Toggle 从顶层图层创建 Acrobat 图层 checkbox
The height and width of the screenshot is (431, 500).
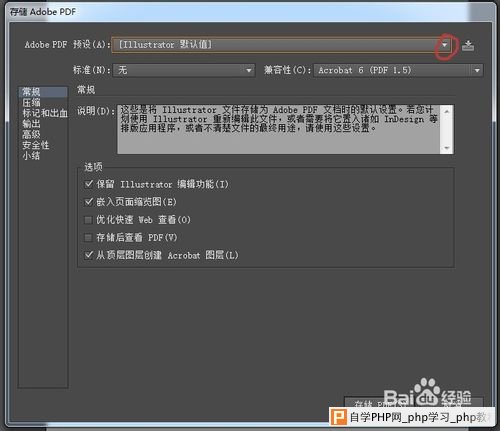[x=89, y=255]
